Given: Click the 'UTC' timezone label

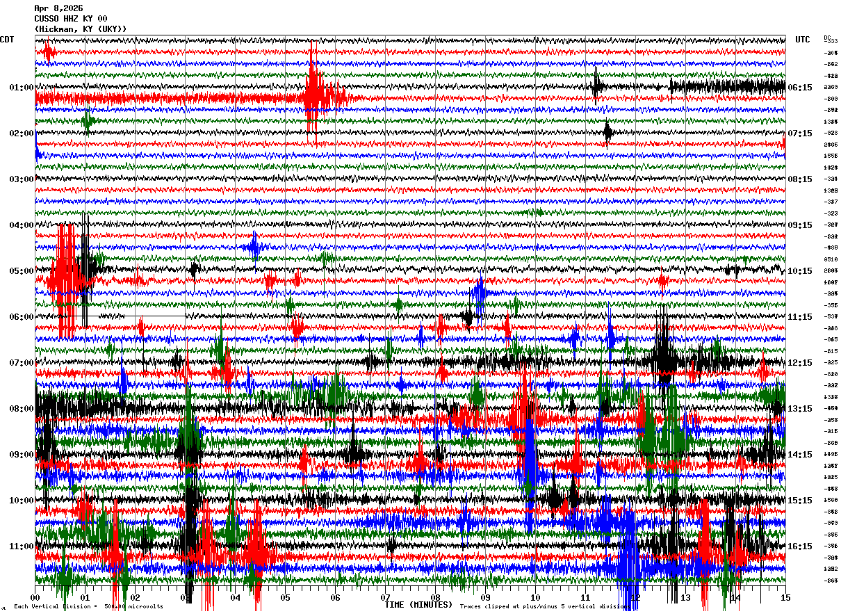Looking at the screenshot, I should point(803,40).
